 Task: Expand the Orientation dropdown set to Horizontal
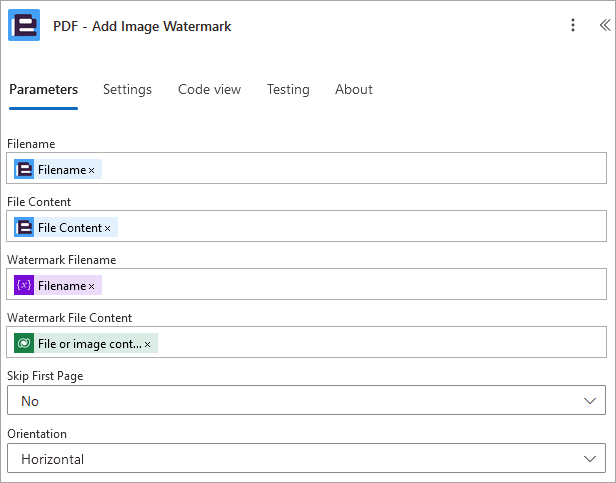click(x=306, y=459)
